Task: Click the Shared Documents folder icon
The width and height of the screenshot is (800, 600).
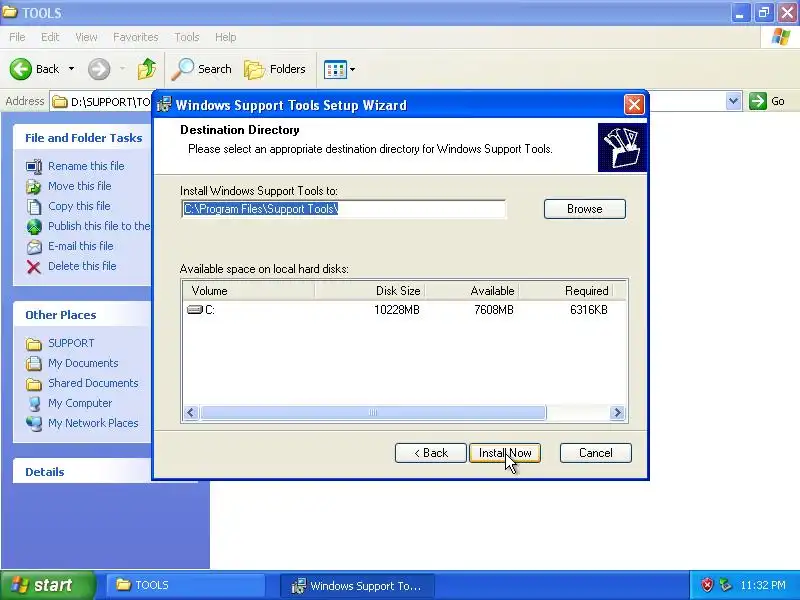Action: 34,384
